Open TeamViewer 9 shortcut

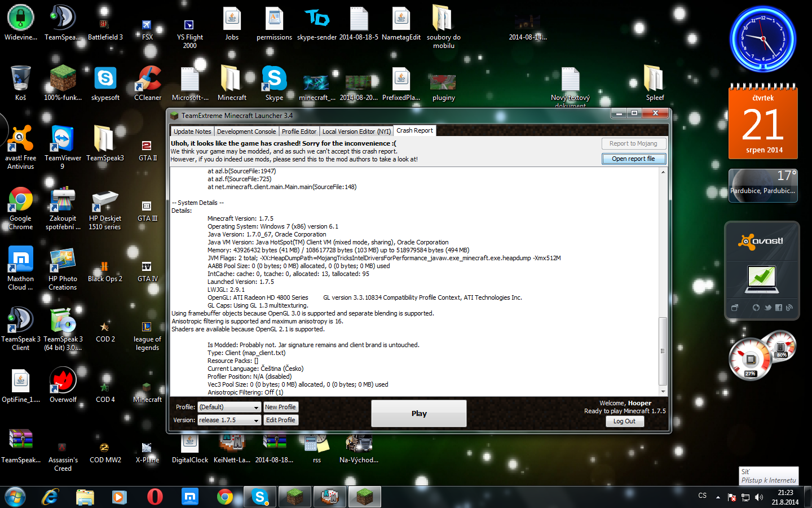tap(63, 148)
